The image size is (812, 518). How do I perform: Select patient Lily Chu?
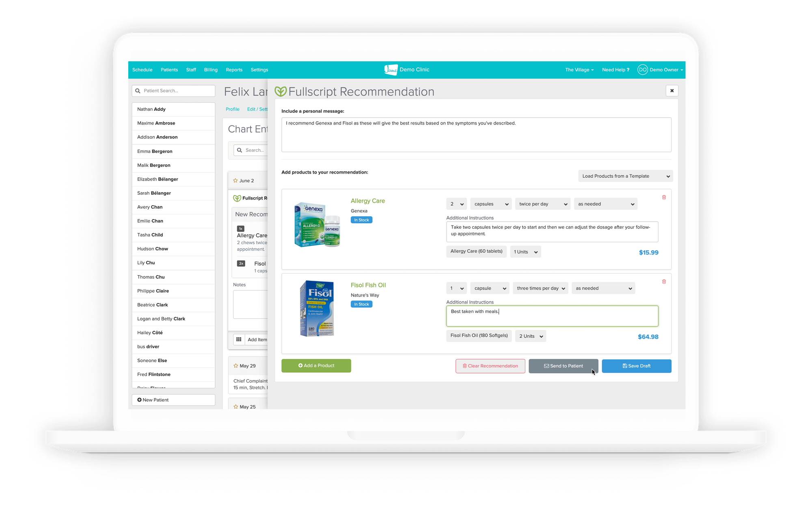(x=173, y=263)
